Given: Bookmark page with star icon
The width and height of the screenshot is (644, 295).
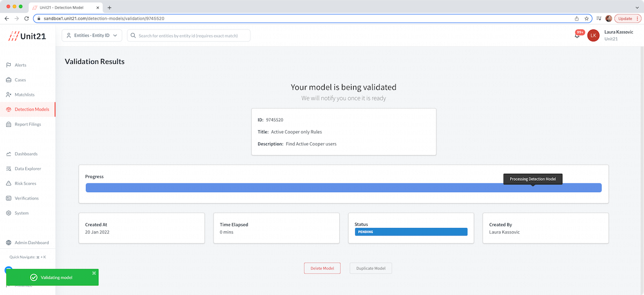Looking at the screenshot, I should [587, 18].
